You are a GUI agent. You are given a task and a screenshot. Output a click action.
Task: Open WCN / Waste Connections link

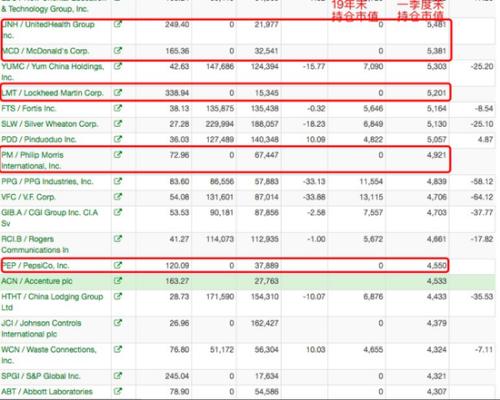tap(49, 355)
